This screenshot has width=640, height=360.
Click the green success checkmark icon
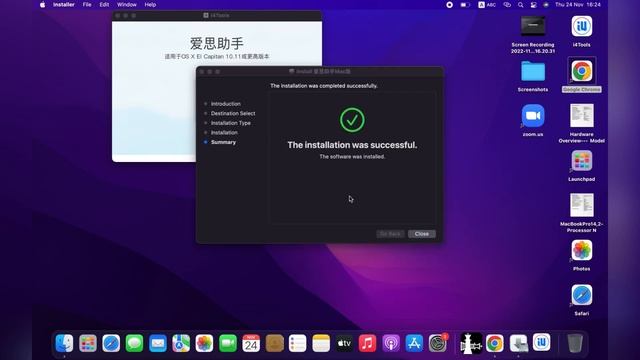352,120
